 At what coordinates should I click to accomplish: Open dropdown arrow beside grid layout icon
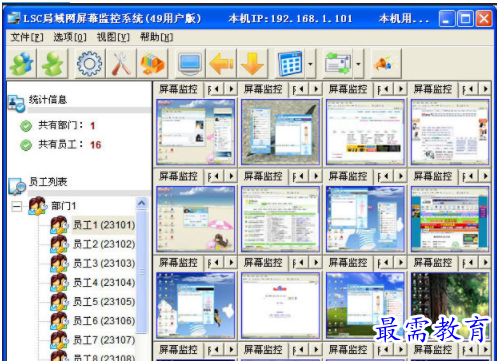[310, 63]
